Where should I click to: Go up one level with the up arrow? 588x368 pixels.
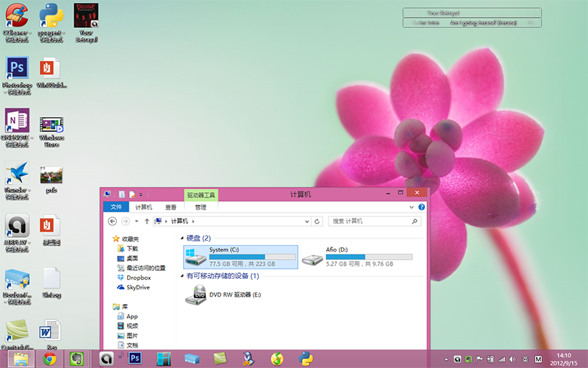[146, 222]
